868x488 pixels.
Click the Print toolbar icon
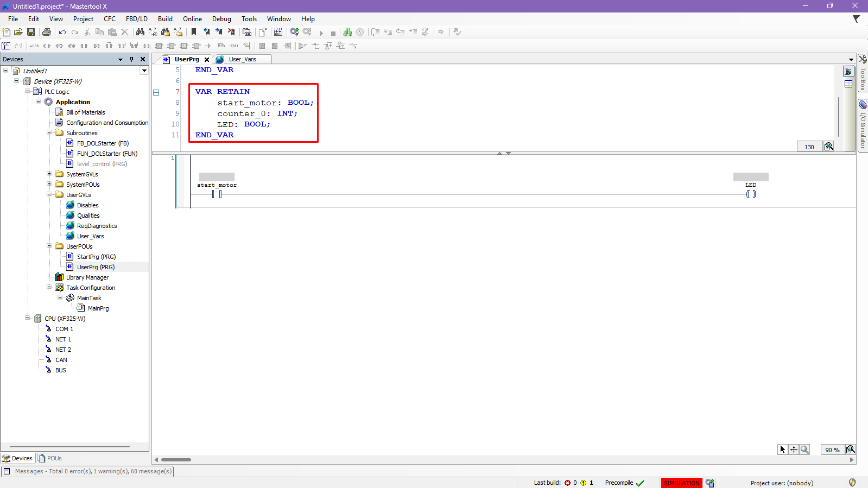point(47,32)
